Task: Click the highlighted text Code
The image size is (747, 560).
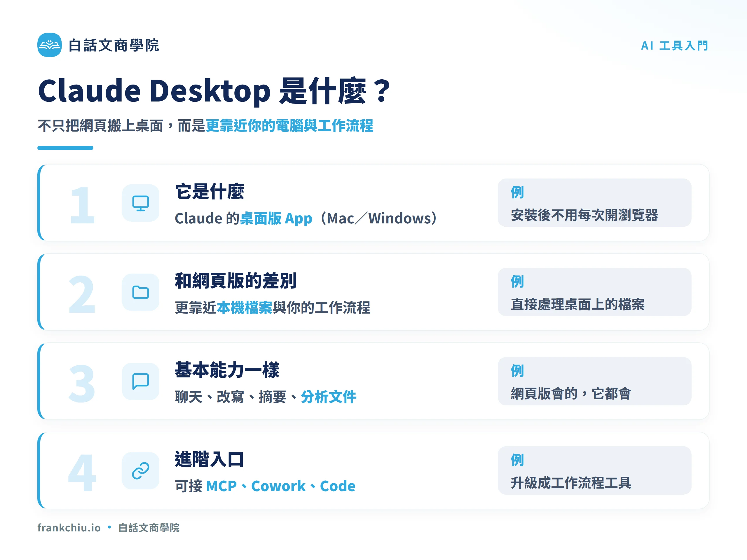Action: pos(338,486)
